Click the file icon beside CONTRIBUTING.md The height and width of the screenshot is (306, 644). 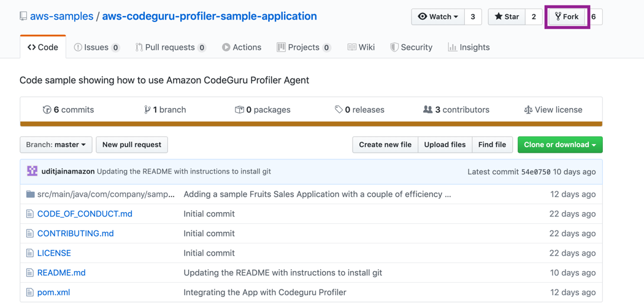click(x=29, y=233)
